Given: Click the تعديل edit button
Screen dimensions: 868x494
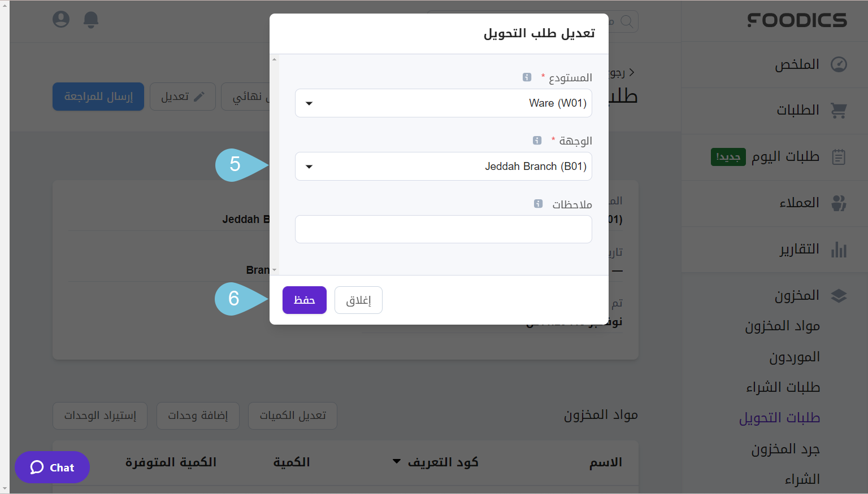Looking at the screenshot, I should click(x=183, y=97).
